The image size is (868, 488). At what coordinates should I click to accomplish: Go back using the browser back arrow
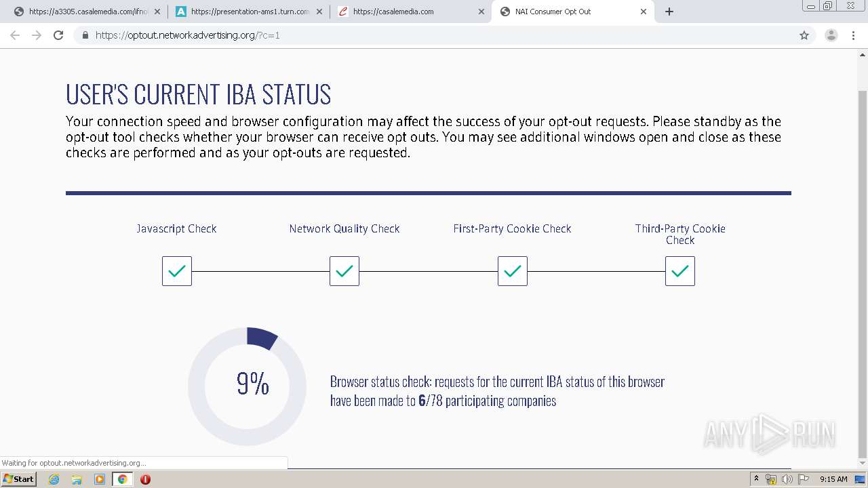coord(15,35)
